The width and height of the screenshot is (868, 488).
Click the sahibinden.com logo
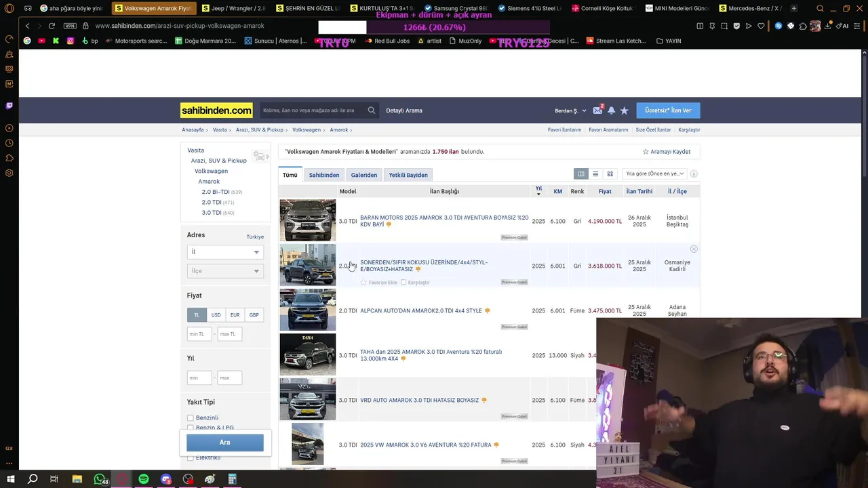click(x=216, y=110)
